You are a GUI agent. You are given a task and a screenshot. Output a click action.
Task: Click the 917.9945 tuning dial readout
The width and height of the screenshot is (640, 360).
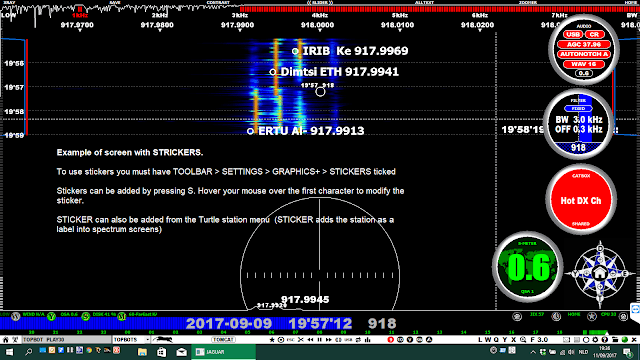305,300
